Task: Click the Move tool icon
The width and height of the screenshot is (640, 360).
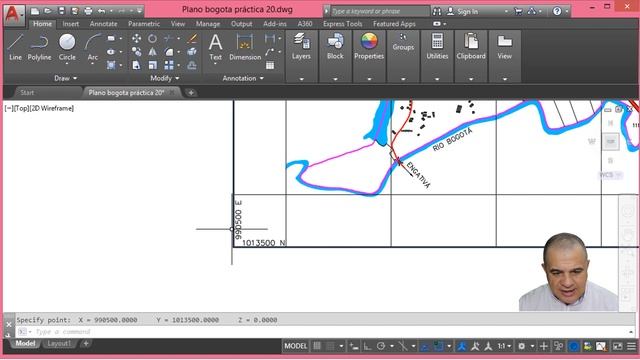Action: coord(136,39)
